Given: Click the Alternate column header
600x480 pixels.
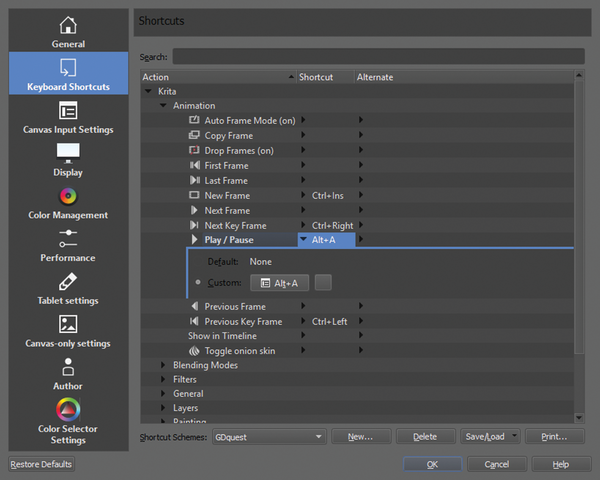Looking at the screenshot, I should pos(465,77).
